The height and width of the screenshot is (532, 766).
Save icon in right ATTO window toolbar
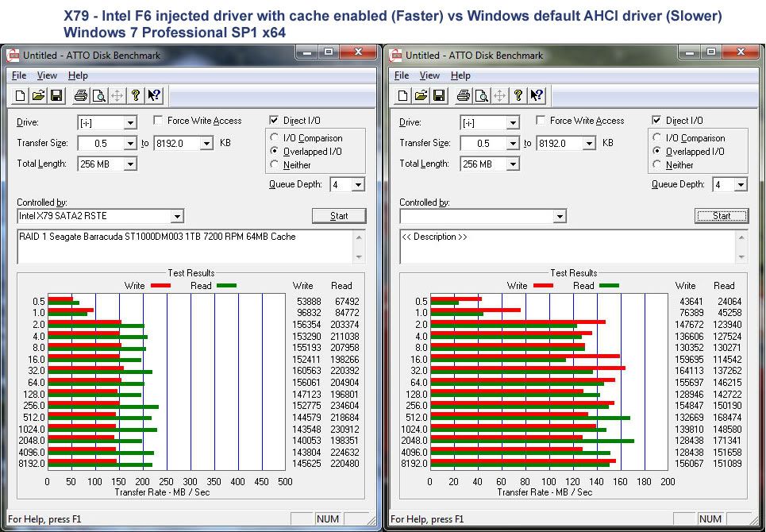439,95
